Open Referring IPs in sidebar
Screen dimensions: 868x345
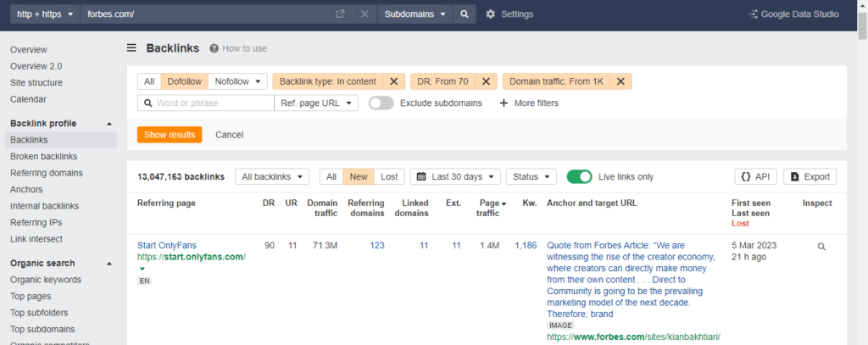pos(36,223)
